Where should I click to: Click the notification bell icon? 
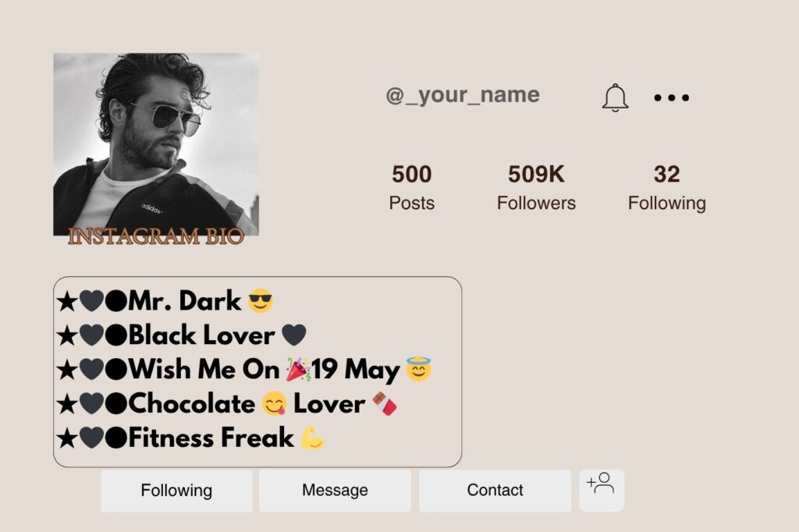pyautogui.click(x=615, y=97)
